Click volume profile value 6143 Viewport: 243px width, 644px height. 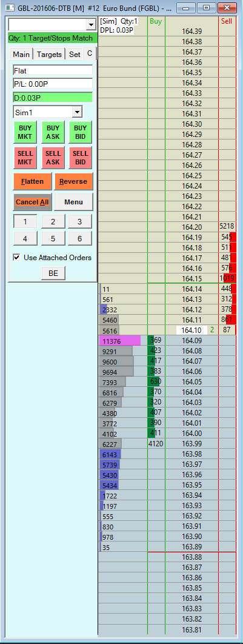(x=110, y=454)
